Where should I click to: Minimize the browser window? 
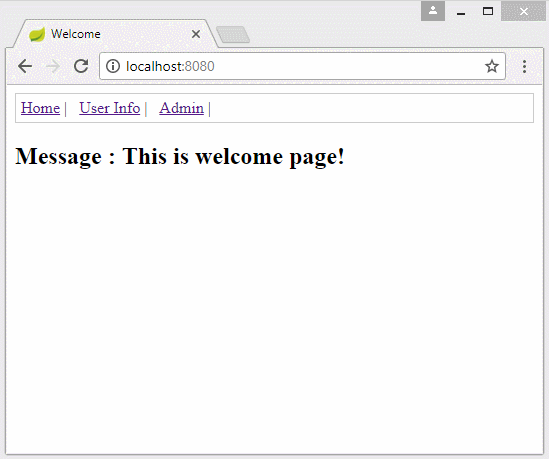click(x=461, y=12)
